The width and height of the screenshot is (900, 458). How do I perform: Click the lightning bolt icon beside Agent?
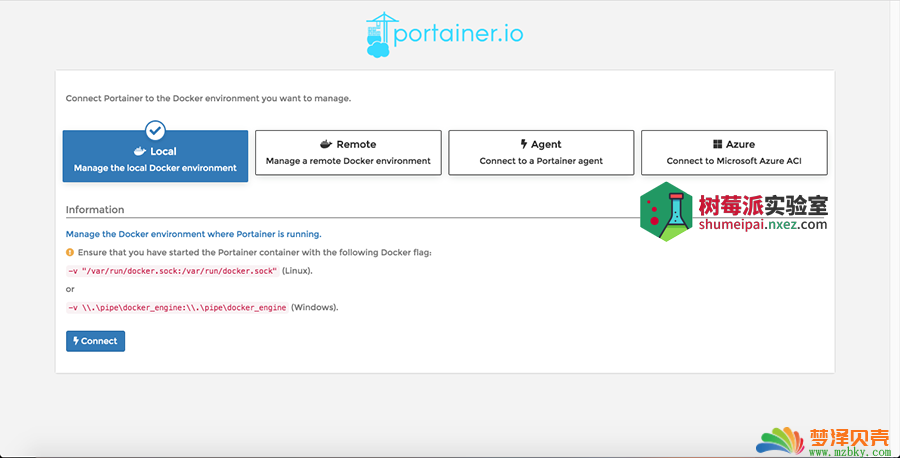click(523, 144)
